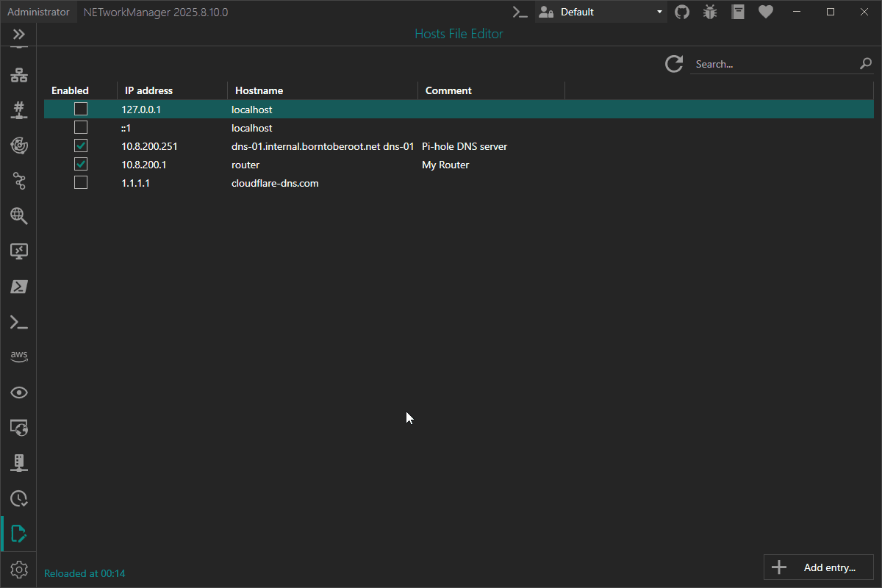Image resolution: width=882 pixels, height=588 pixels.
Task: Sort by the Hostname column header
Action: click(259, 90)
